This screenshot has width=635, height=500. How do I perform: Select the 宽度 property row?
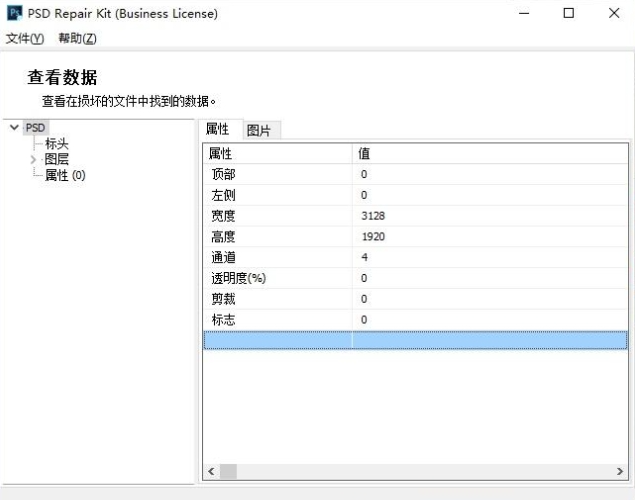point(416,216)
